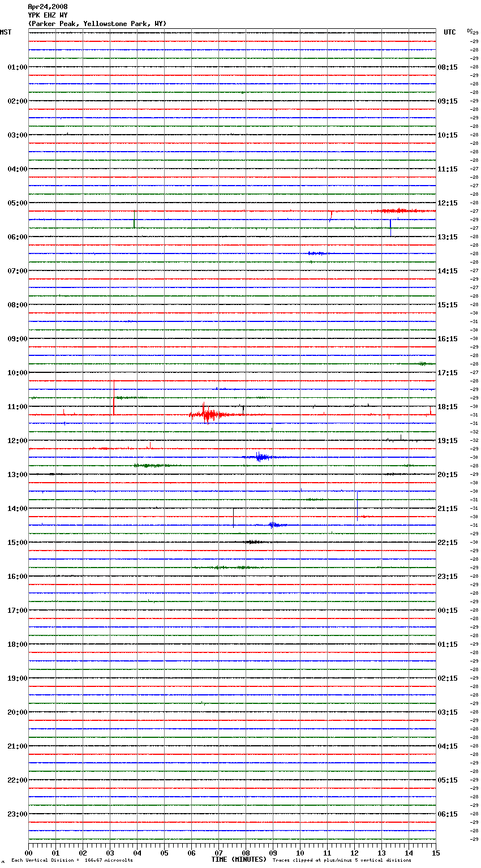481x868 pixels.
Task: Click the 09 minute tick label
Action: [273, 853]
